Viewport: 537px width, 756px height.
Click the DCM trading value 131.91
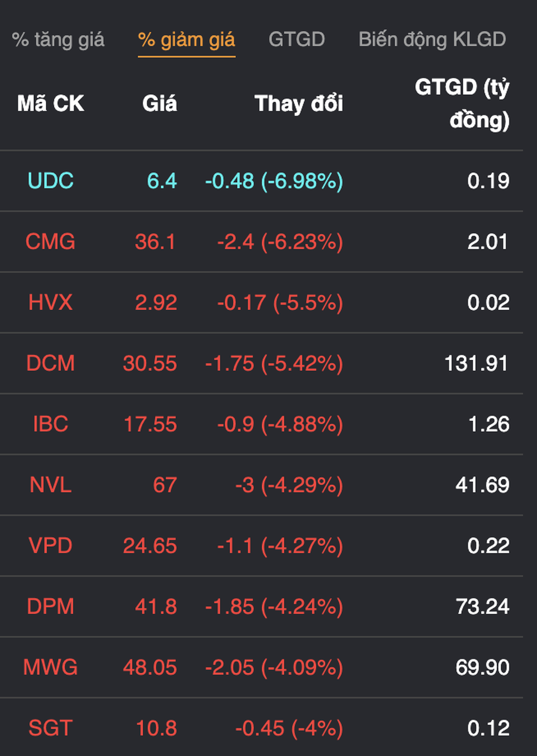476,364
